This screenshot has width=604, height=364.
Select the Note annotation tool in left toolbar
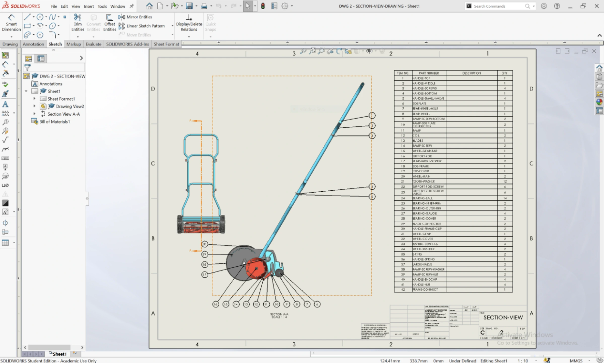coord(5,104)
